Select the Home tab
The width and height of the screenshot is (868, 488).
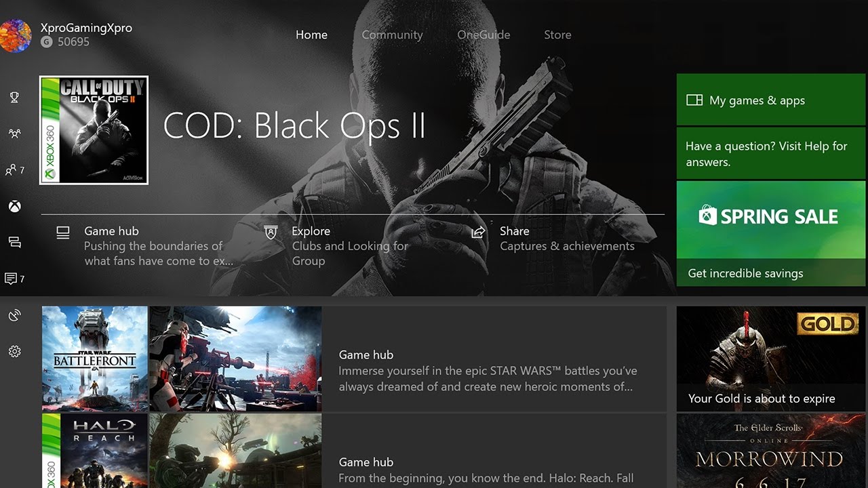(311, 35)
